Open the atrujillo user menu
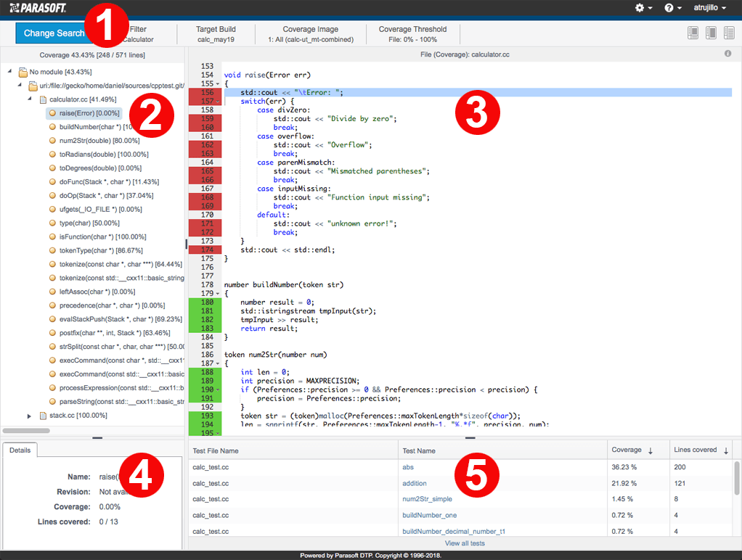This screenshot has height=560, width=742. pos(709,7)
